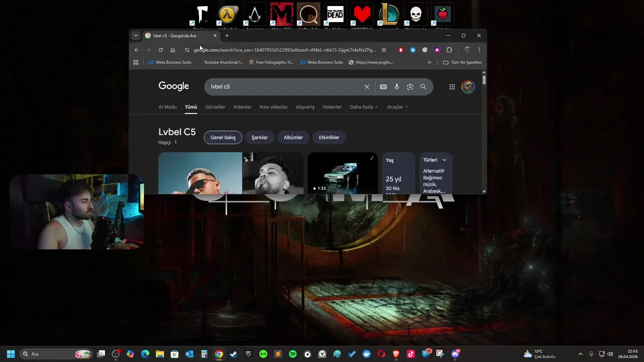Reload the Google search page
Viewport: 644px width, 362px height.
160,50
